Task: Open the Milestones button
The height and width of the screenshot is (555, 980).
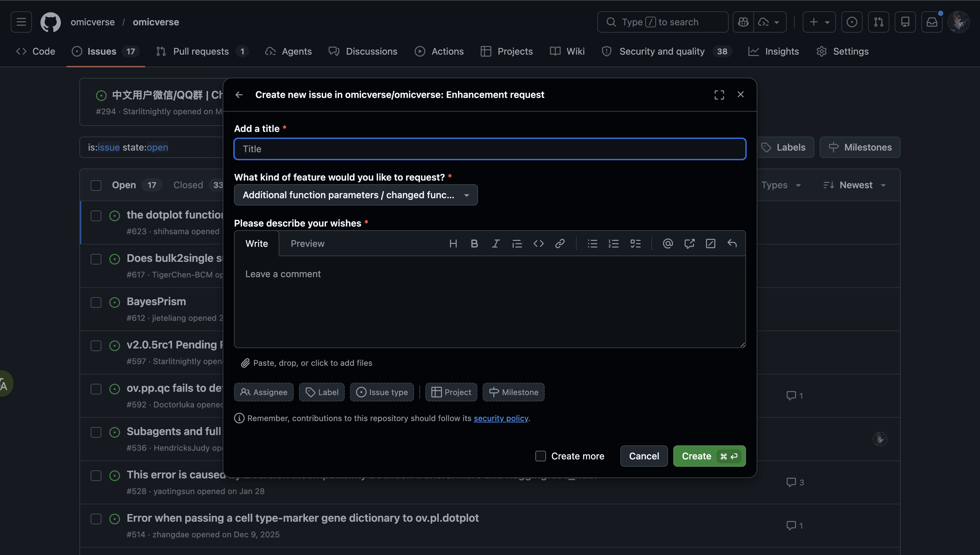Action: click(x=860, y=148)
